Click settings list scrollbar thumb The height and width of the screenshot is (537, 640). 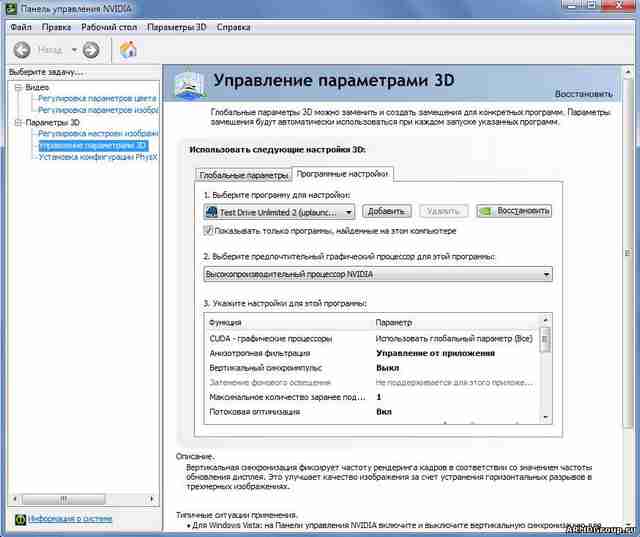coord(545,340)
